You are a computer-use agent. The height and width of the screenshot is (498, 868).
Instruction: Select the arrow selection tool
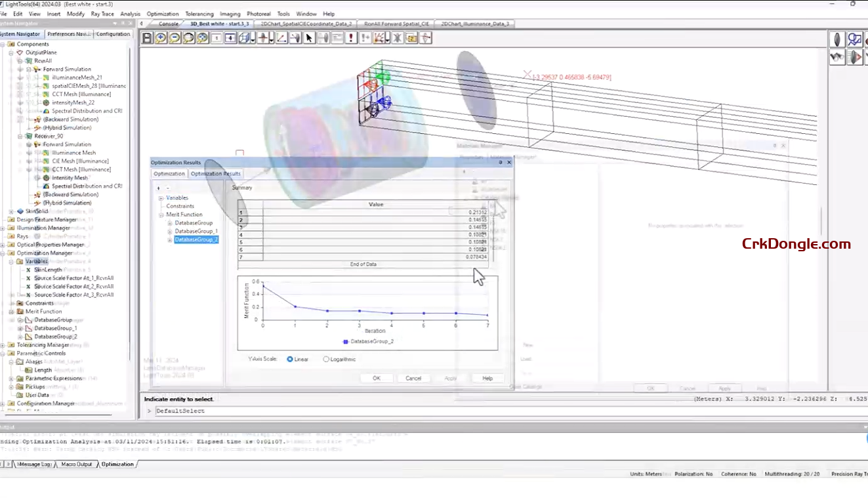309,37
